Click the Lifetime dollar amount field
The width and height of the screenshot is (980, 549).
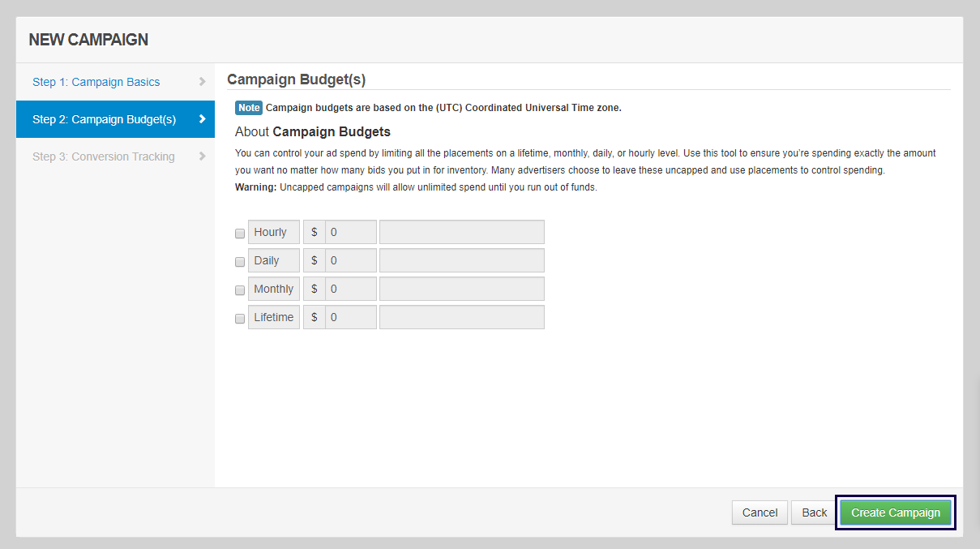coord(349,316)
